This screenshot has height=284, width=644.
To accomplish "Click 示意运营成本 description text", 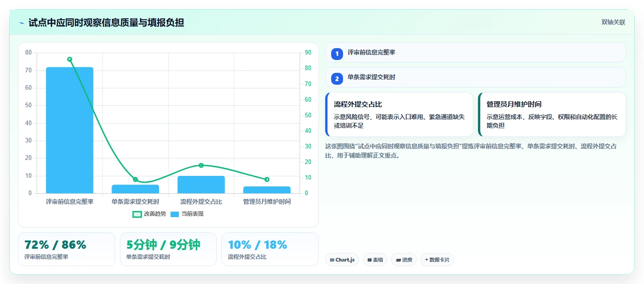I will (x=552, y=121).
